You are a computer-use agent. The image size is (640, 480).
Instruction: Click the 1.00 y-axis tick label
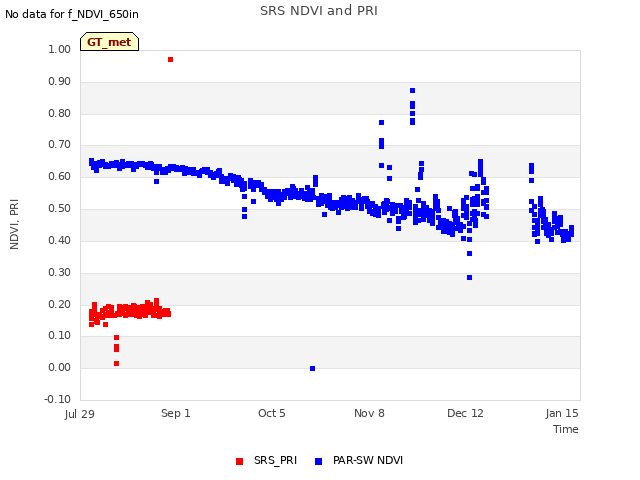[x=60, y=49]
